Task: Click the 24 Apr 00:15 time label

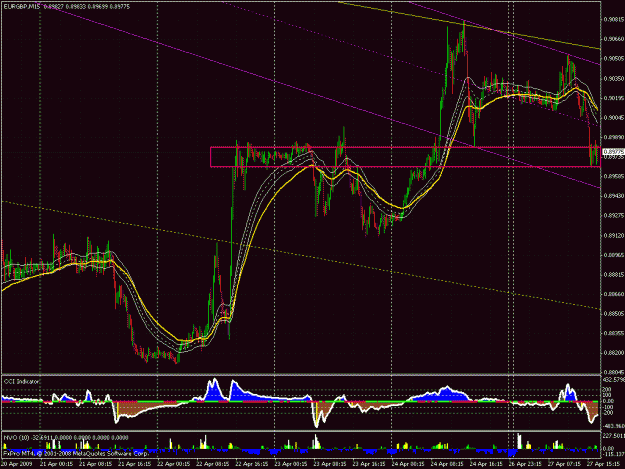Action: click(x=408, y=464)
